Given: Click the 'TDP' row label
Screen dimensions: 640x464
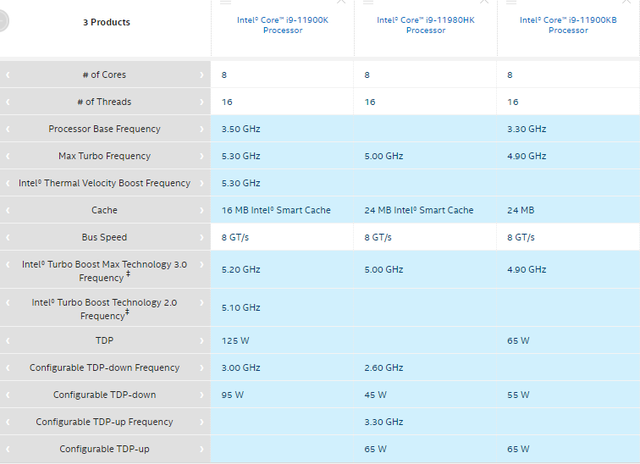Looking at the screenshot, I should [104, 340].
